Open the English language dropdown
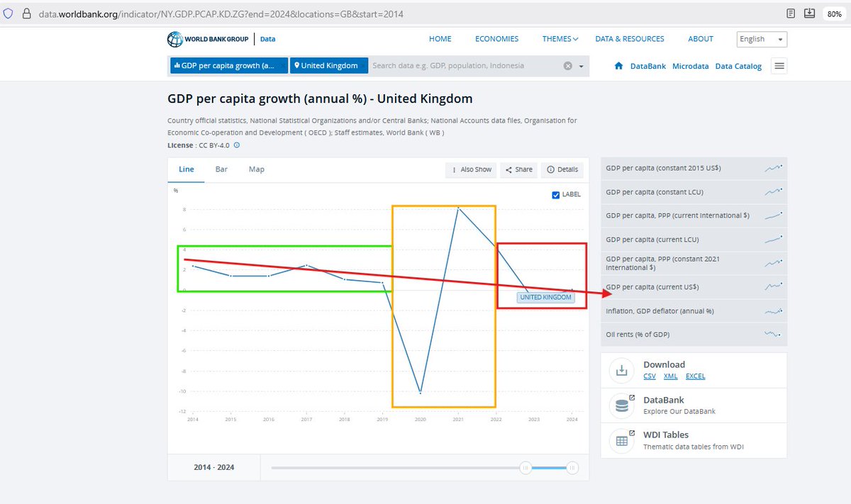The height and width of the screenshot is (504, 851). pos(762,39)
